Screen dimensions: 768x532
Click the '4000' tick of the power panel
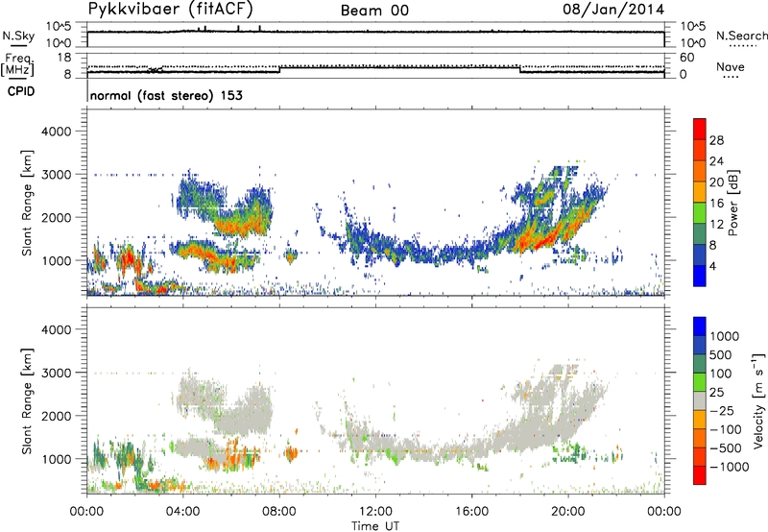(56, 132)
